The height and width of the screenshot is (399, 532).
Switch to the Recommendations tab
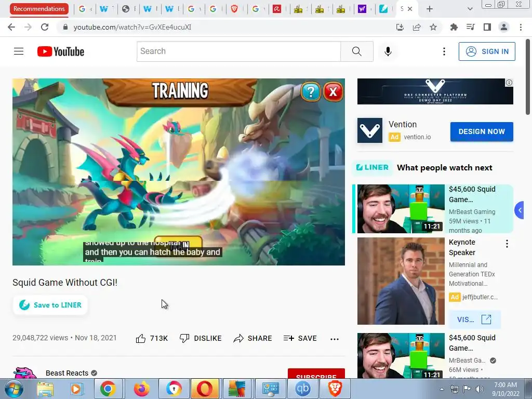[x=39, y=9]
